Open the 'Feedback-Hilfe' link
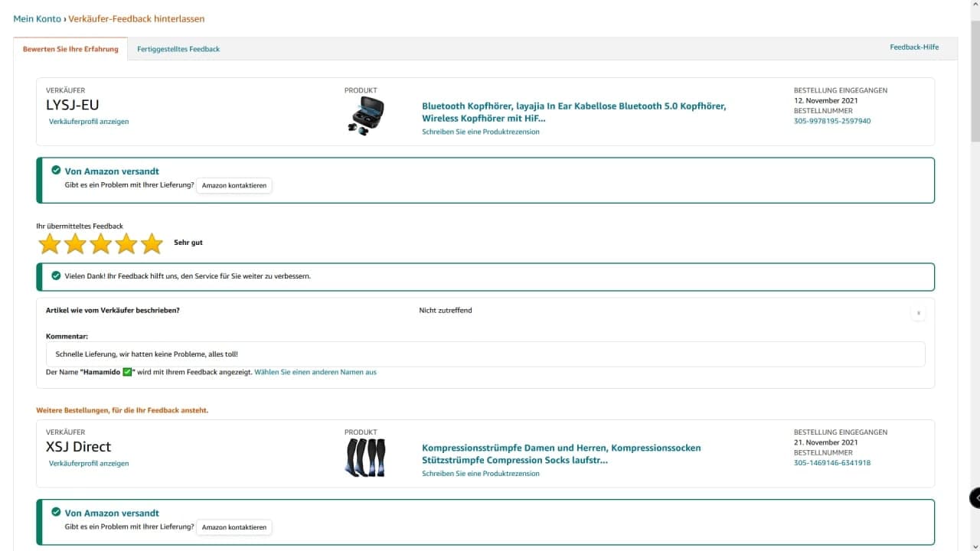Screen dimensions: 980x551 [x=914, y=47]
